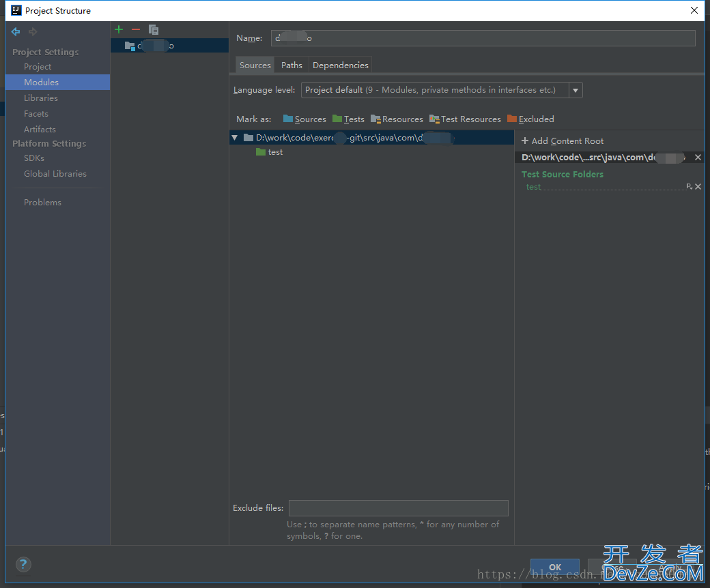
Task: Open Global Libraries settings
Action: 55,174
